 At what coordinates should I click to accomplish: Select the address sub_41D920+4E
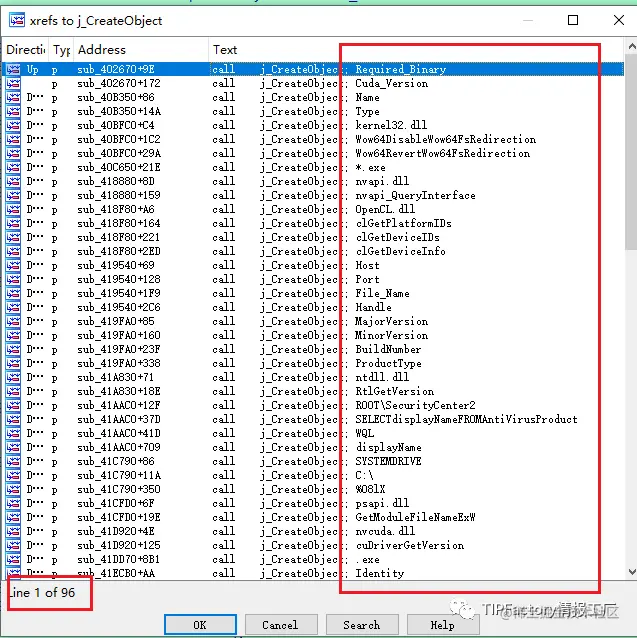pos(116,531)
